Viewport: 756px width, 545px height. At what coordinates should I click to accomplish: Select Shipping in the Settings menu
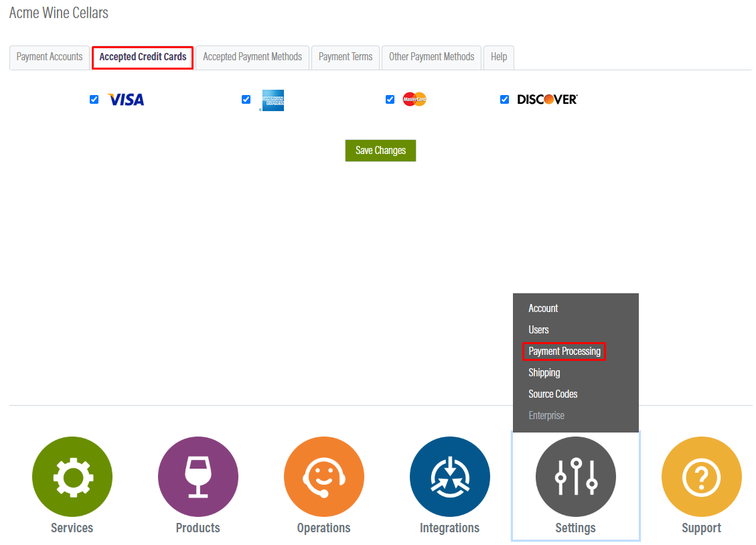click(x=544, y=372)
